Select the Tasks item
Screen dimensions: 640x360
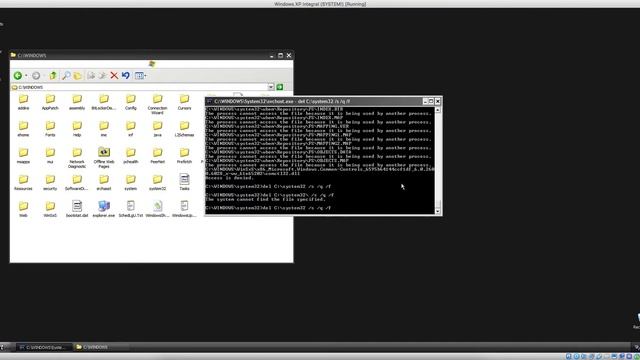[x=184, y=182]
